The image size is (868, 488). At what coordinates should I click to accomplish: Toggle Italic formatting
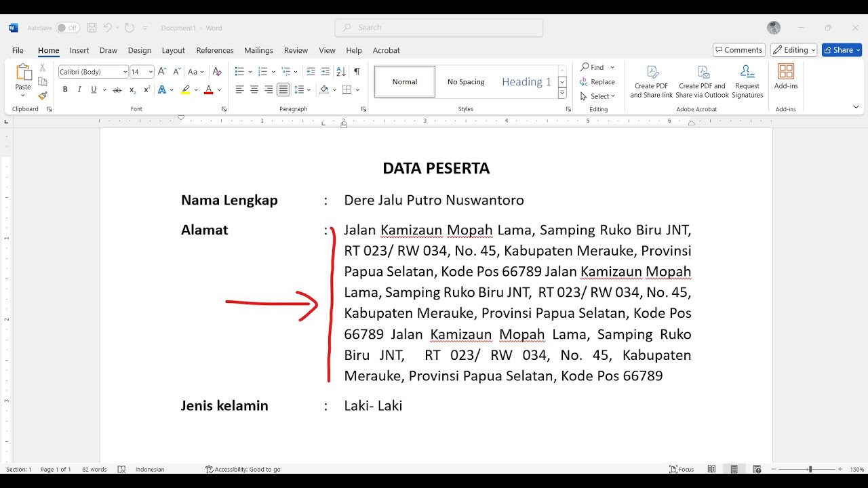coord(79,89)
